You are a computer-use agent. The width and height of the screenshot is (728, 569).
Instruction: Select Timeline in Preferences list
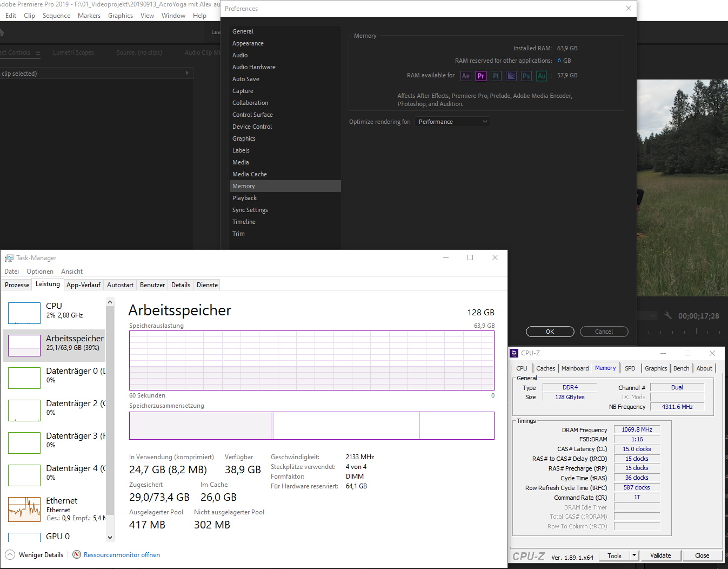point(285,222)
